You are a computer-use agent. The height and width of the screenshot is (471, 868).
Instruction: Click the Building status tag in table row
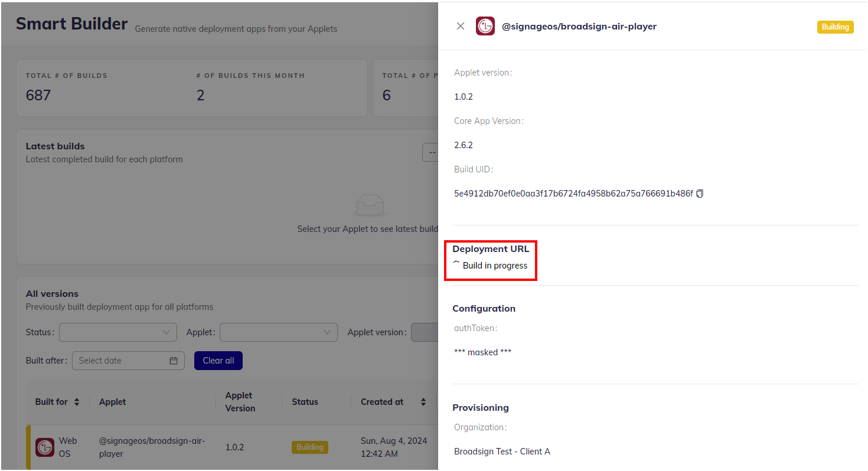click(310, 447)
